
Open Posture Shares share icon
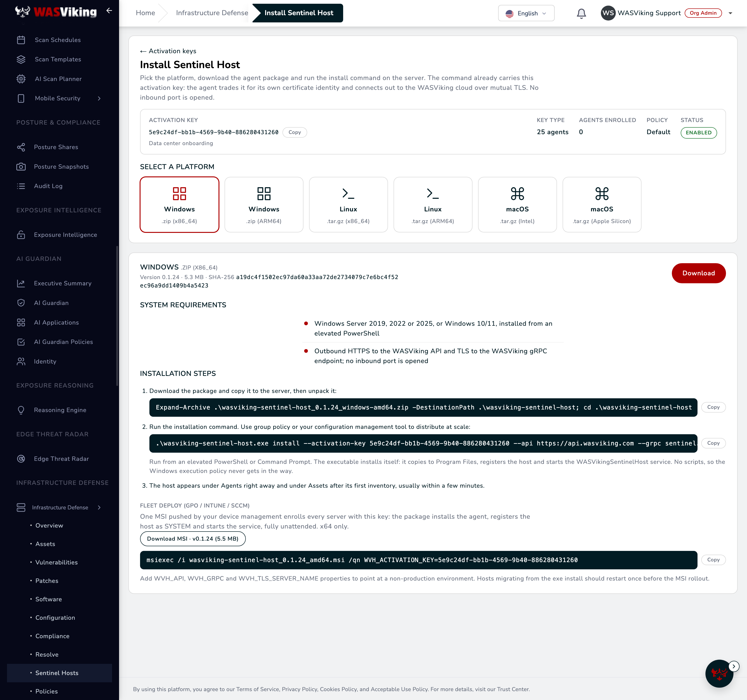pos(21,147)
